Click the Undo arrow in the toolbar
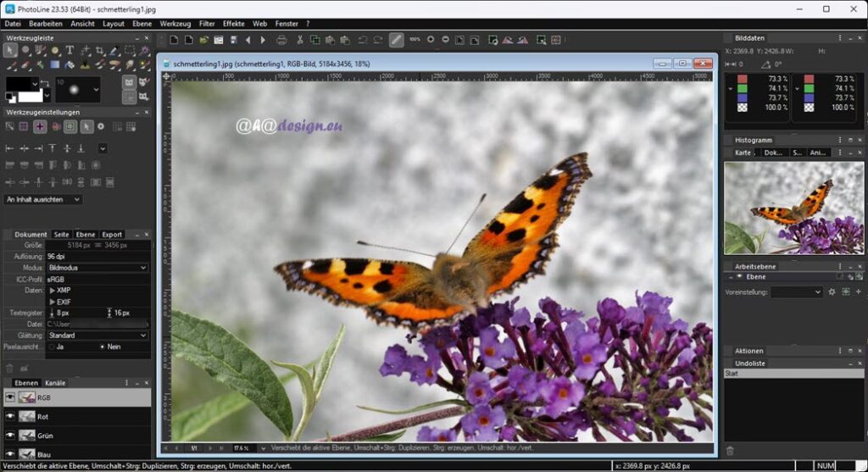Viewport: 868px width, 472px height. click(362, 40)
